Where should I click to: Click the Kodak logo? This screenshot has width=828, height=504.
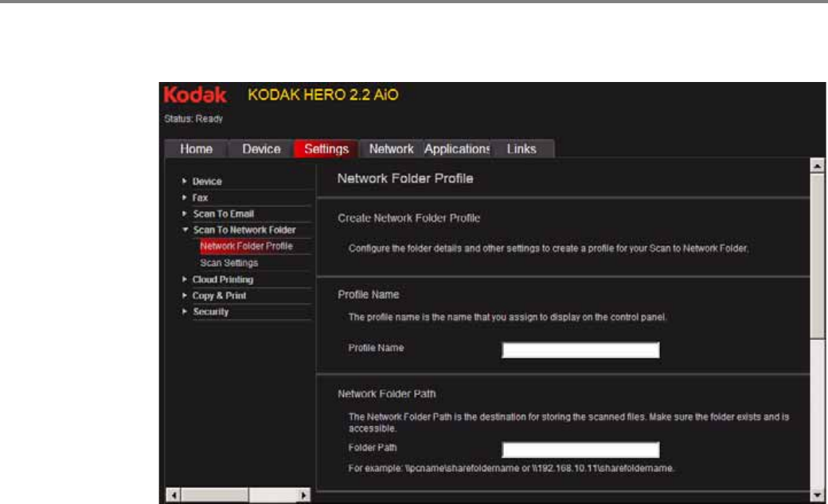(x=195, y=96)
